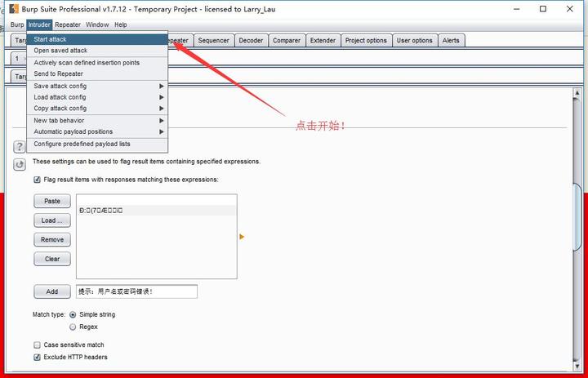Open the Burp menu
This screenshot has width=588, height=378.
click(17, 24)
